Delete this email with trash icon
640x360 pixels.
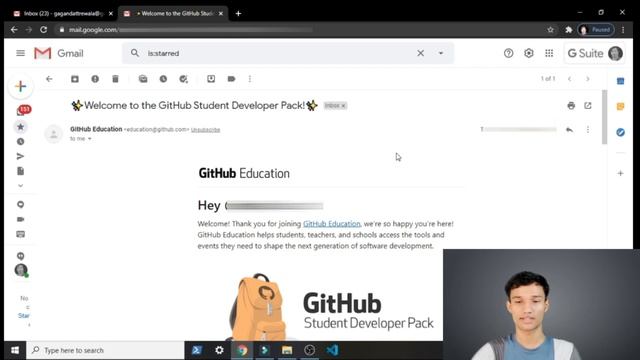point(116,79)
